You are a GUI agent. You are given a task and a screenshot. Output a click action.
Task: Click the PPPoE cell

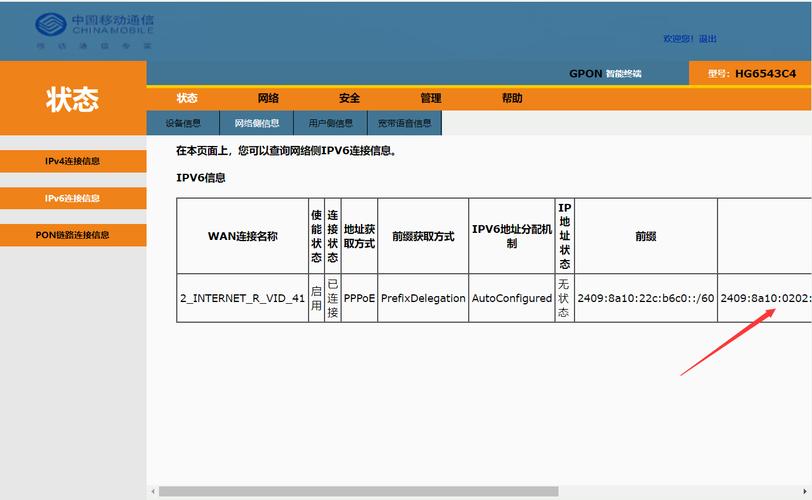coord(359,298)
